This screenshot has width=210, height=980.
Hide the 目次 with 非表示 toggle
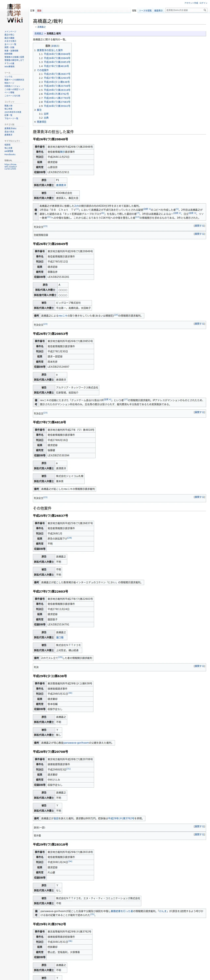[55, 46]
